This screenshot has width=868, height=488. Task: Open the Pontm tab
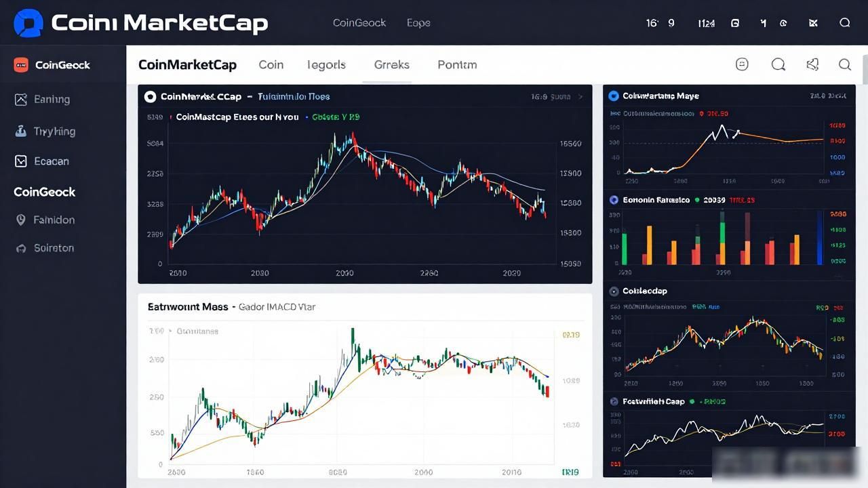click(x=457, y=65)
